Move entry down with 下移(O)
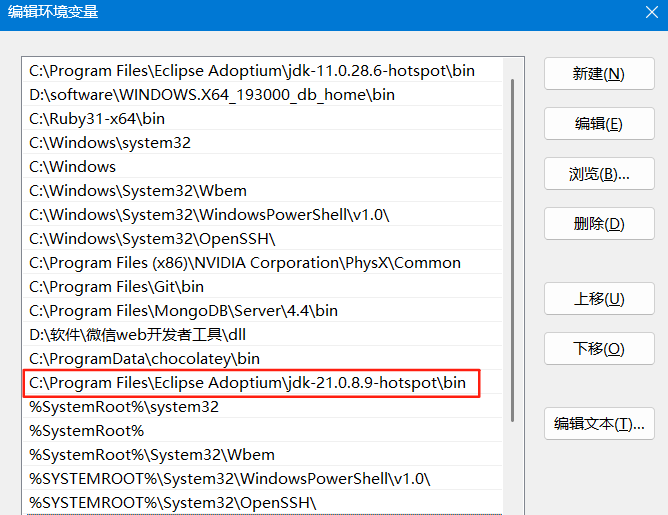Viewport: 668px width, 515px height. pyautogui.click(x=599, y=348)
